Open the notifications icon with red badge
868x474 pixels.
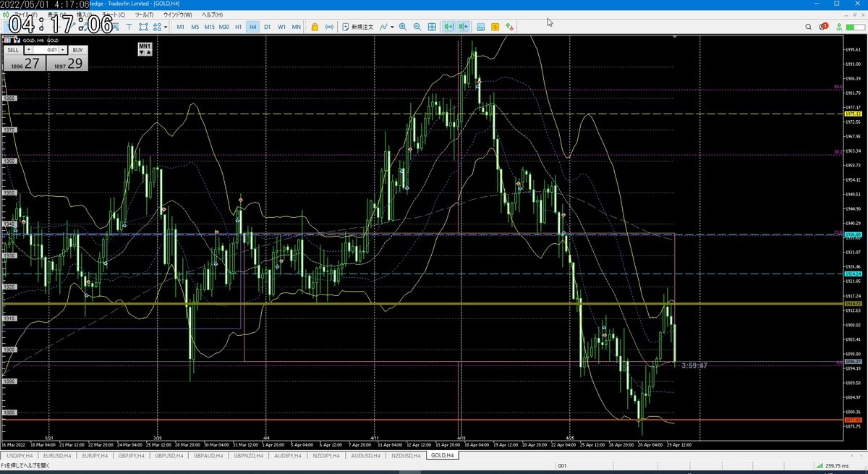(x=824, y=27)
